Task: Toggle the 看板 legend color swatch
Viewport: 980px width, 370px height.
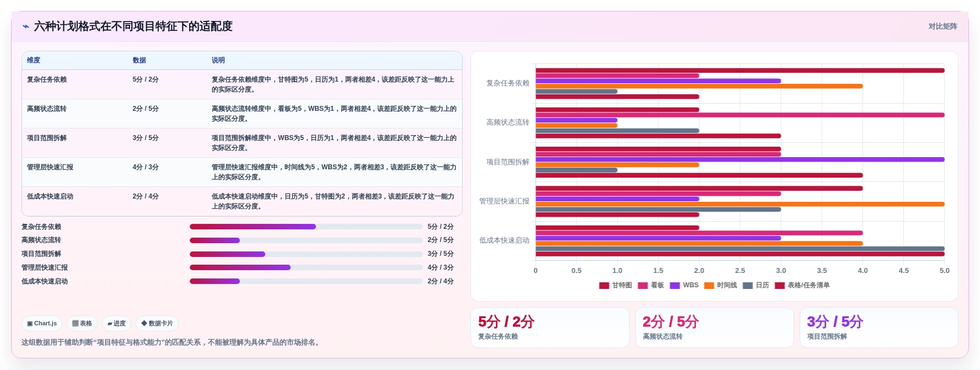Action: [x=642, y=286]
